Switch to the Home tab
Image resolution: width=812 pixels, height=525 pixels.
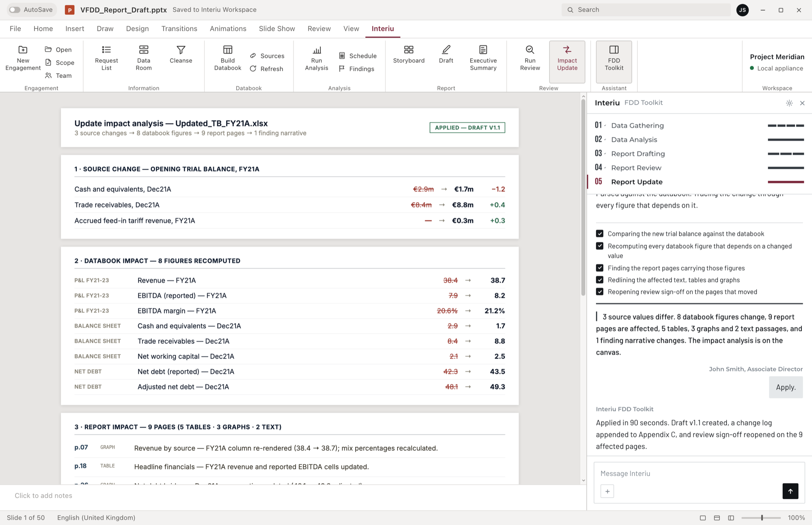click(x=43, y=28)
